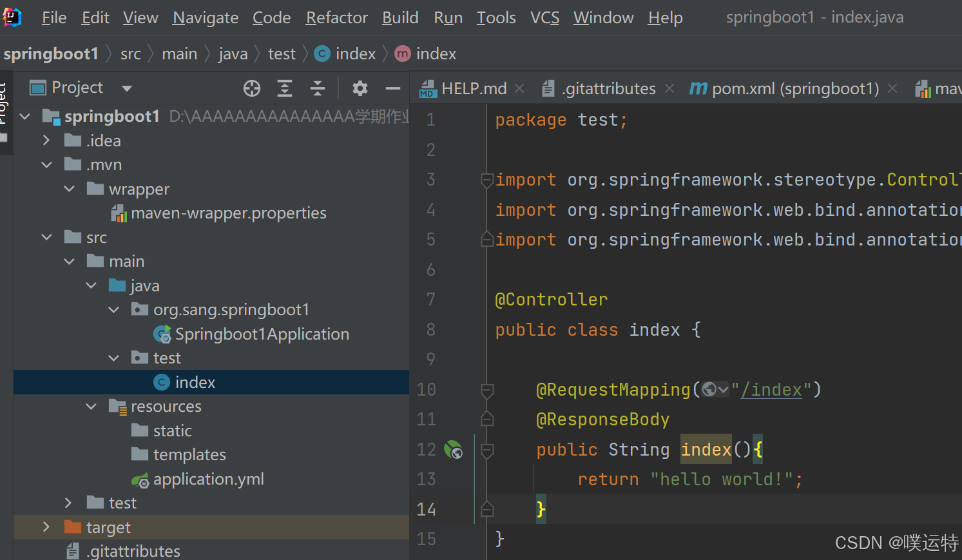The width and height of the screenshot is (962, 560).
Task: Collapse the test package under java
Action: click(x=113, y=358)
